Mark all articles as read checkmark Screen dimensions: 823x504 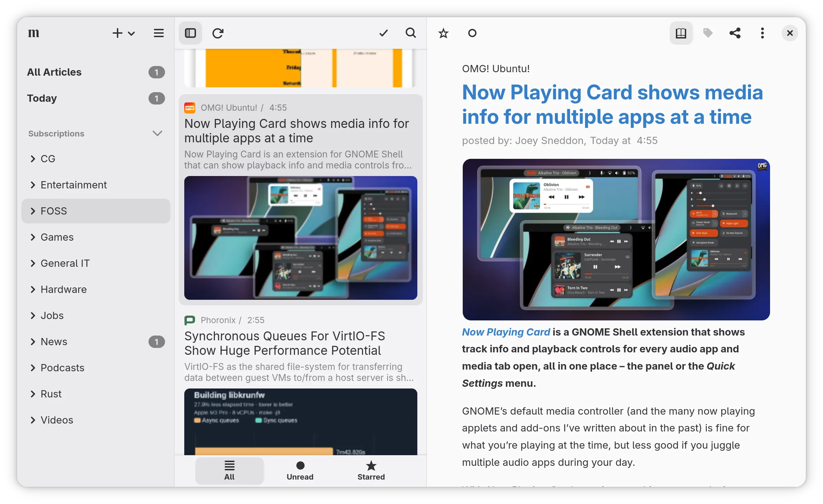(383, 33)
